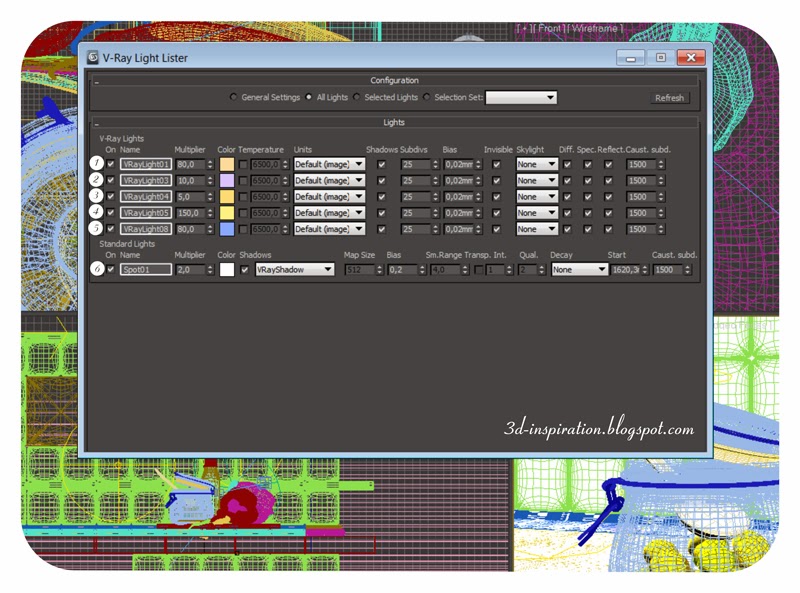The height and width of the screenshot is (593, 800).
Task: Choose the General Settings radio option
Action: (233, 97)
